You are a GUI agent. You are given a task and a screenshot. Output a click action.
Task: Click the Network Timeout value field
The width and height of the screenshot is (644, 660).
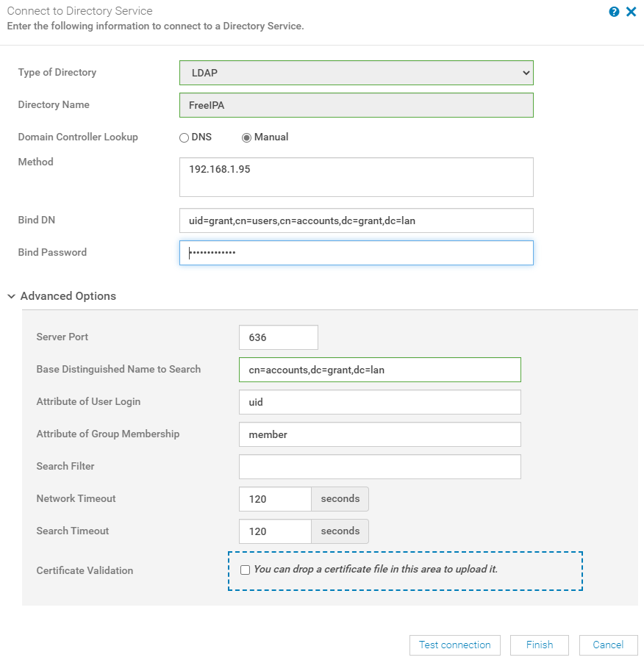(x=275, y=498)
